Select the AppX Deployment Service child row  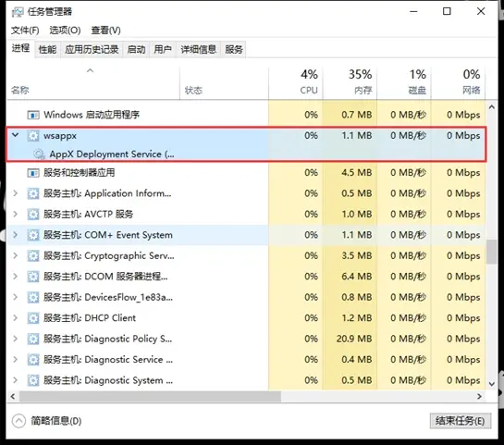(x=246, y=154)
